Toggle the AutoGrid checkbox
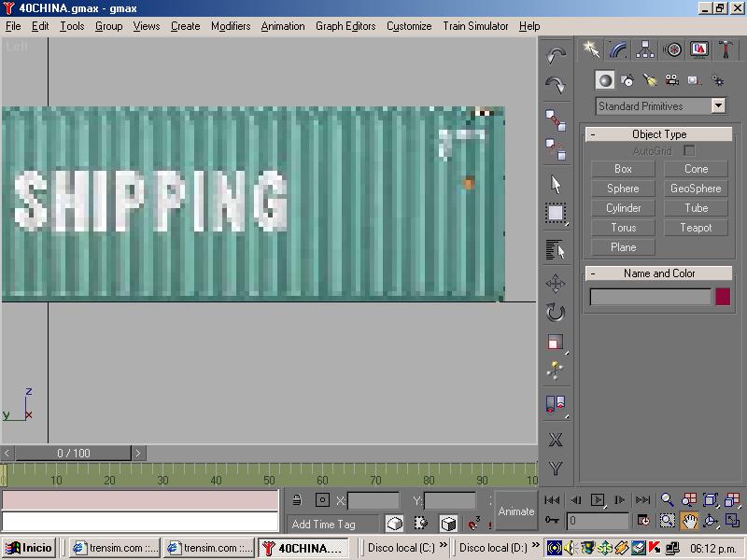Screen dimensions: 747x560 (689, 151)
